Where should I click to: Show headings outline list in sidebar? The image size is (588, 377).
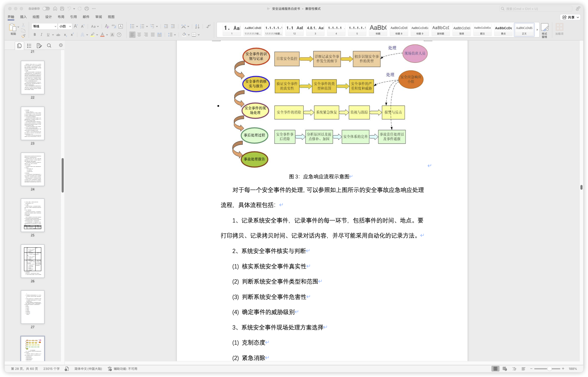(29, 45)
